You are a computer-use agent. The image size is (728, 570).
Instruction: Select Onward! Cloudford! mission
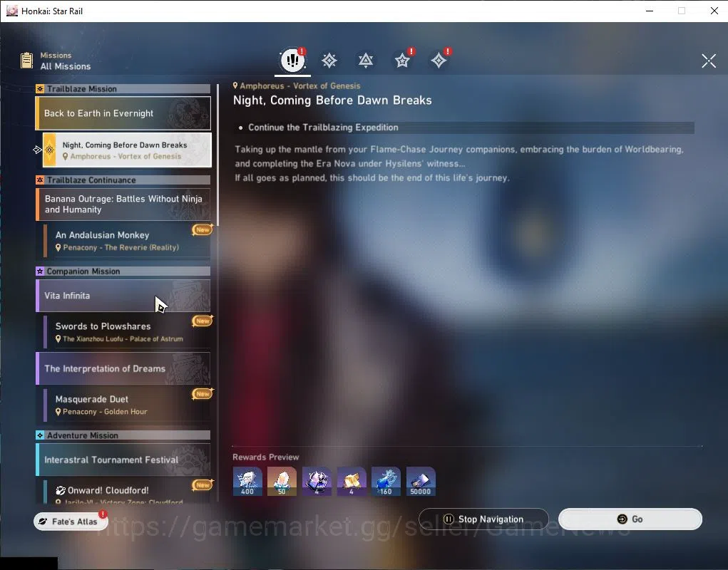click(127, 492)
